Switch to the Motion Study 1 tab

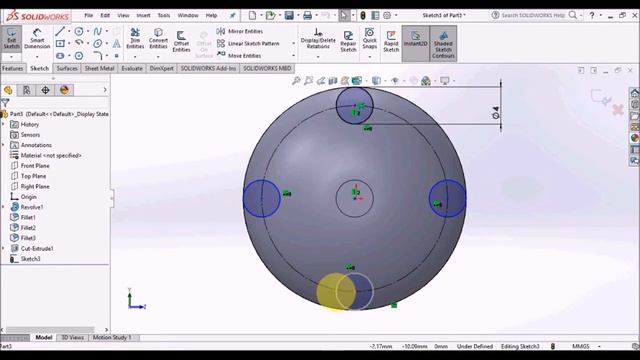click(112, 338)
